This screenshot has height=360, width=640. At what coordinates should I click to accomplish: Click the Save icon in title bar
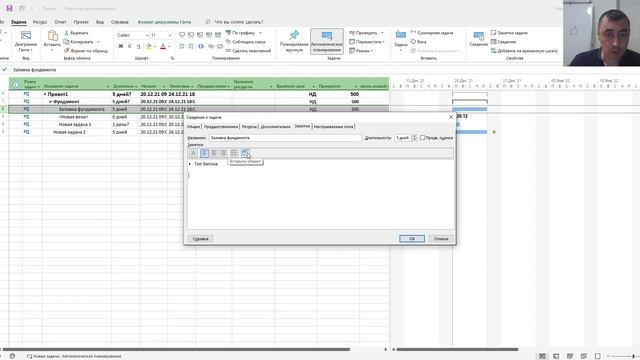9,8
